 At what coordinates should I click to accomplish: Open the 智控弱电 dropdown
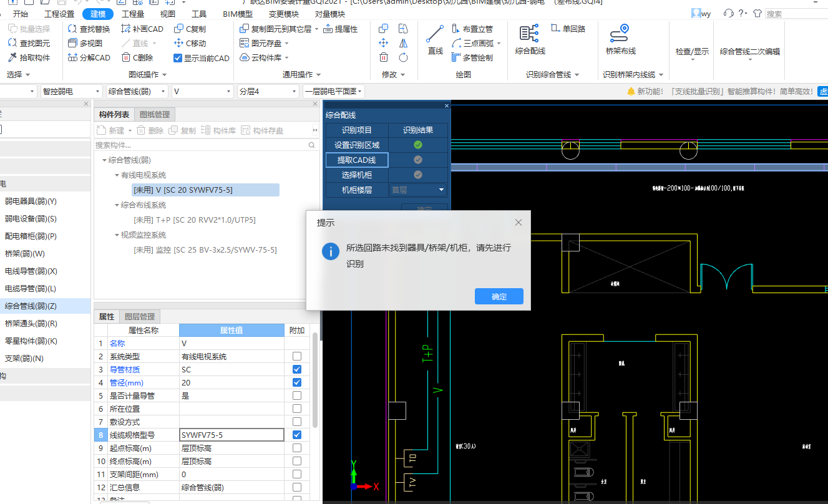point(71,91)
